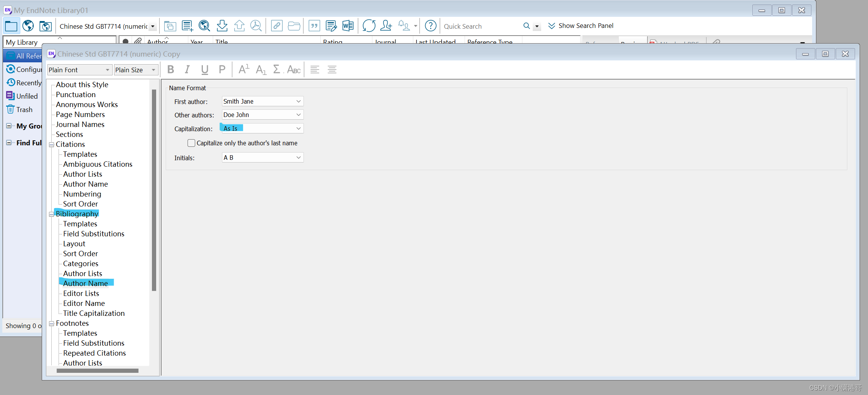Click the Plain formatting P icon

pyautogui.click(x=222, y=70)
